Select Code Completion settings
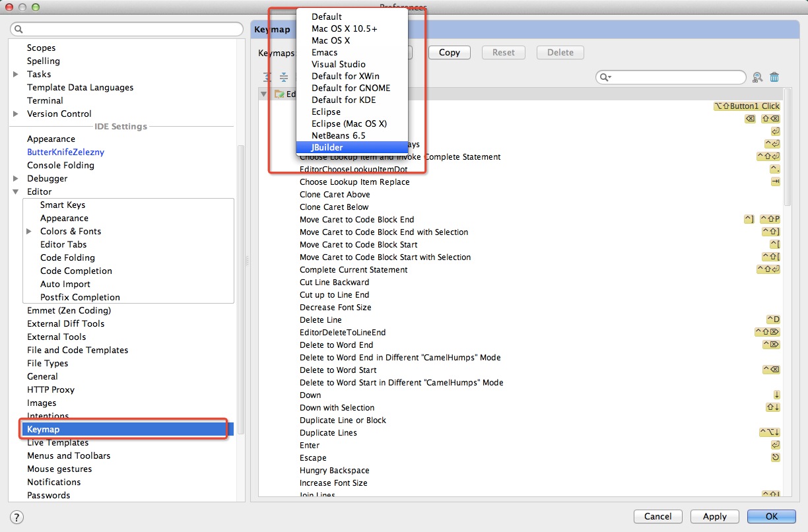Image resolution: width=808 pixels, height=532 pixels. [76, 271]
